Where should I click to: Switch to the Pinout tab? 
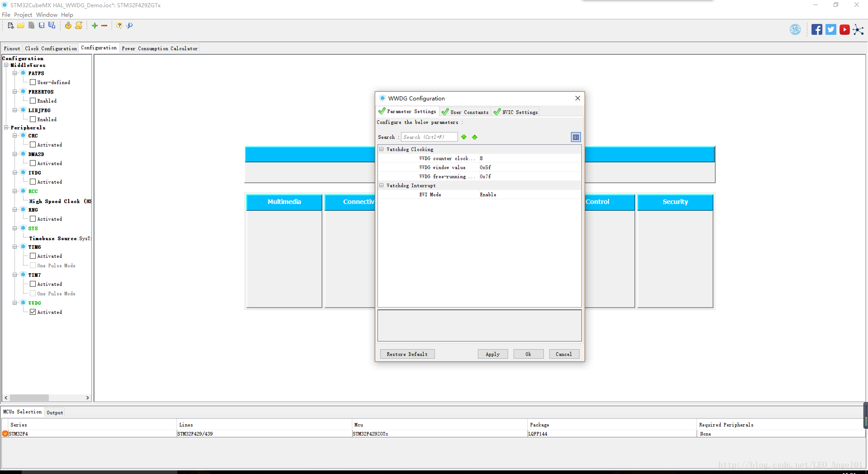pyautogui.click(x=12, y=48)
